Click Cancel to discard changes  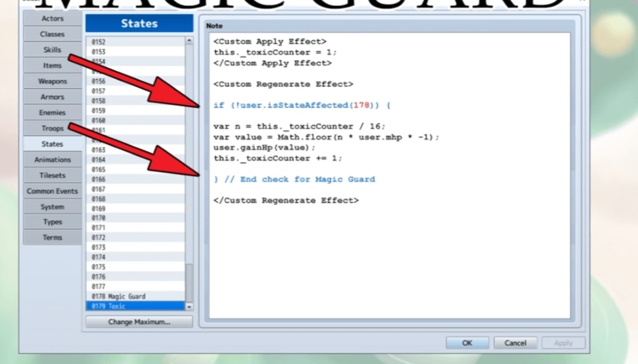(x=515, y=343)
